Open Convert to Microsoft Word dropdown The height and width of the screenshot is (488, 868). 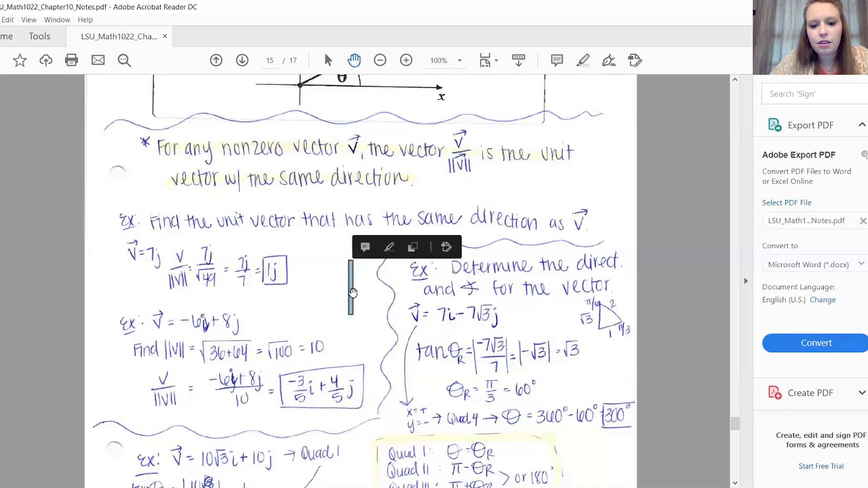point(814,264)
